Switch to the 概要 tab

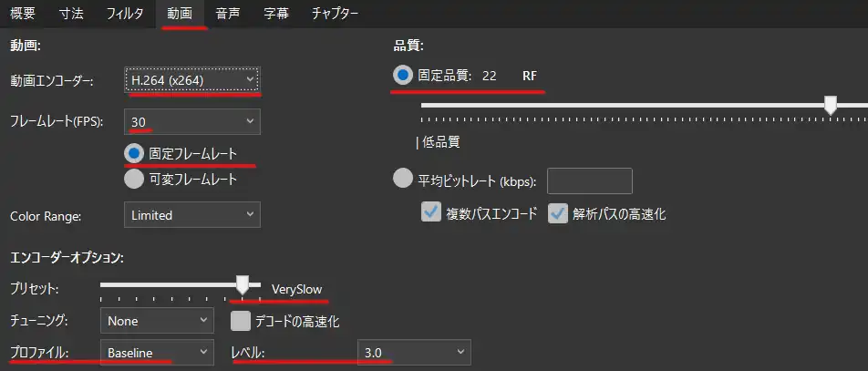[x=23, y=14]
